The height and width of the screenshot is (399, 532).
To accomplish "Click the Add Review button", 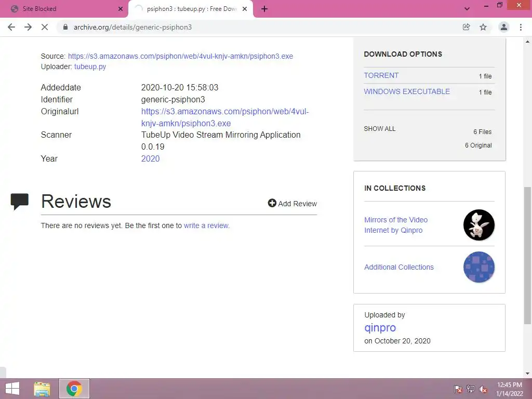I will tap(292, 204).
